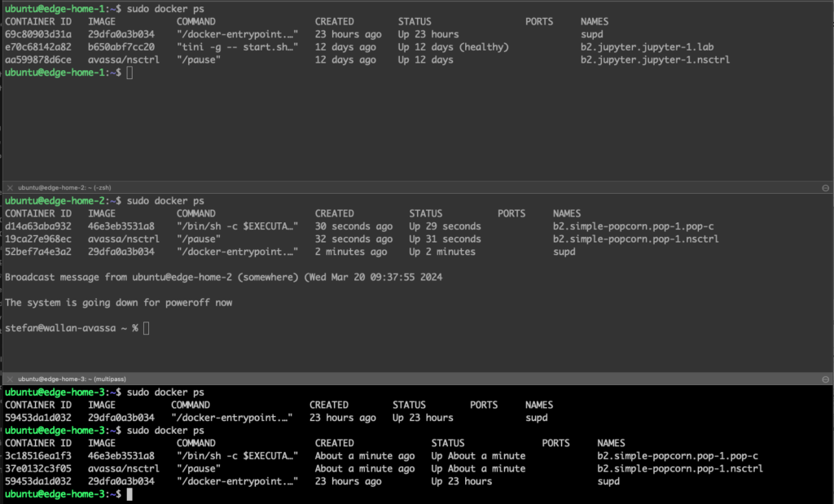Close the edge-home-3 multipass pane
The image size is (834, 504).
[9, 379]
